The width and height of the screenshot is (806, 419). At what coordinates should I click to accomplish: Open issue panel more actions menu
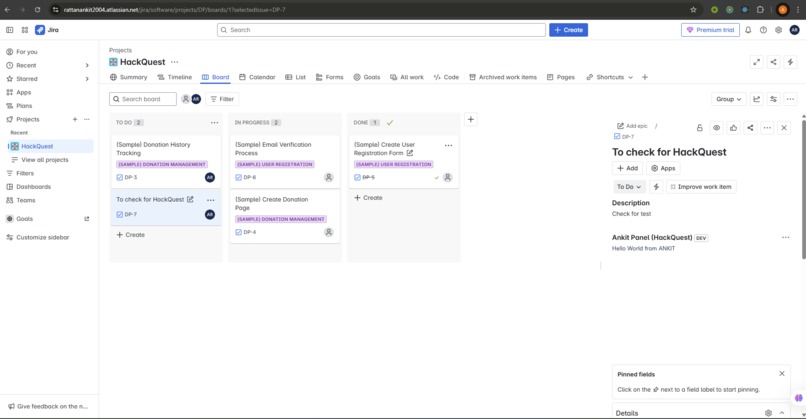click(767, 127)
